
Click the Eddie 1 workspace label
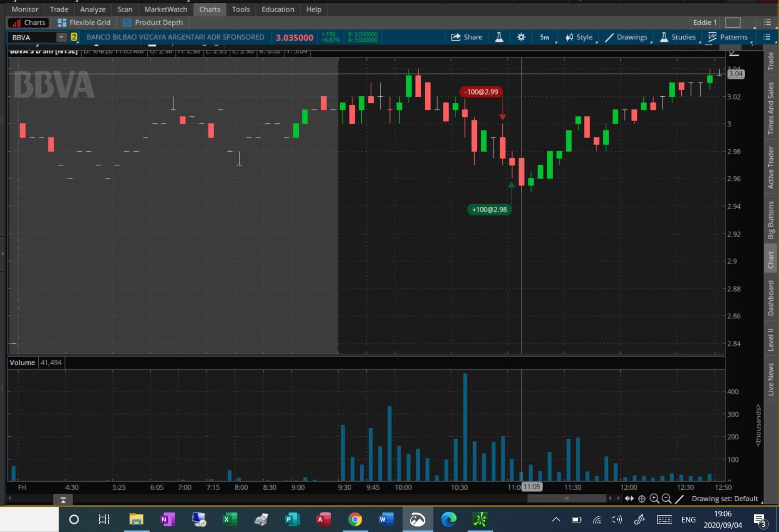[704, 22]
